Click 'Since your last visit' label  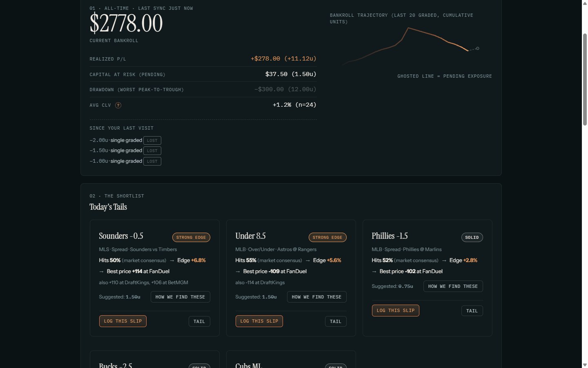click(x=122, y=128)
